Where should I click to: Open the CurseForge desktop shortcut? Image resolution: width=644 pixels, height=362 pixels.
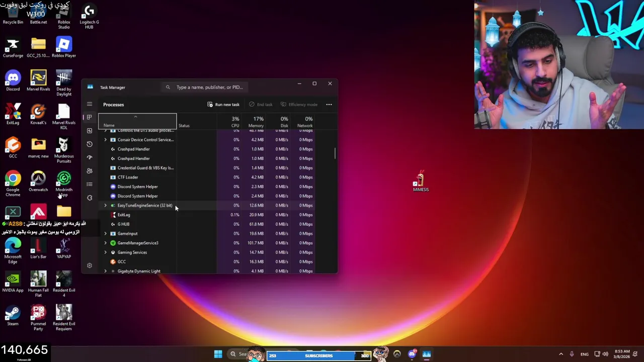coord(13,48)
